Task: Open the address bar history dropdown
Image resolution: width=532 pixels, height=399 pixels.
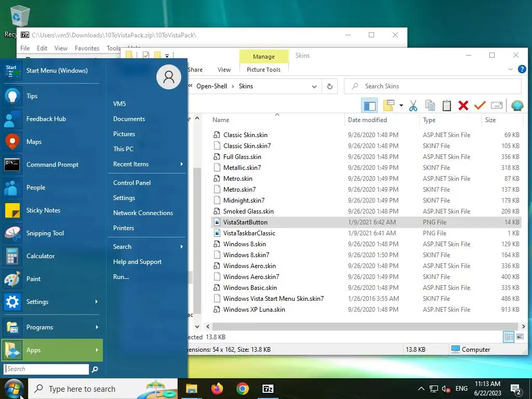Action: coord(314,87)
